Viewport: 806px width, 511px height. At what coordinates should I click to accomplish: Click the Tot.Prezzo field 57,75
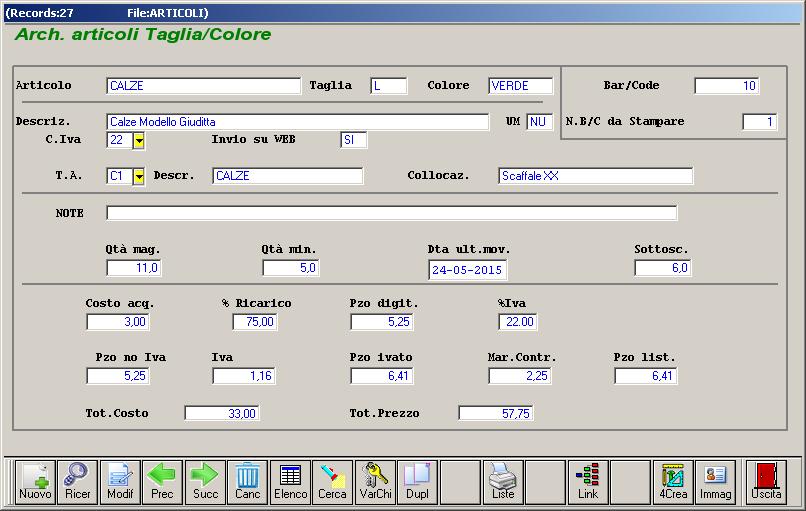496,413
